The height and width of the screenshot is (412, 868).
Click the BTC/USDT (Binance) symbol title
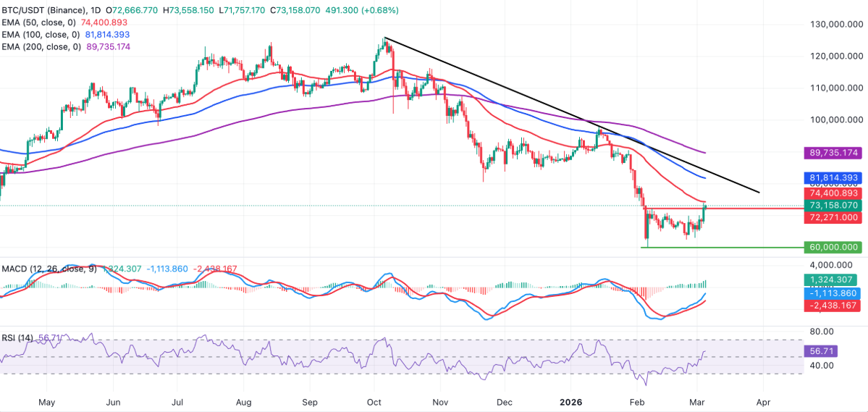coord(49,11)
